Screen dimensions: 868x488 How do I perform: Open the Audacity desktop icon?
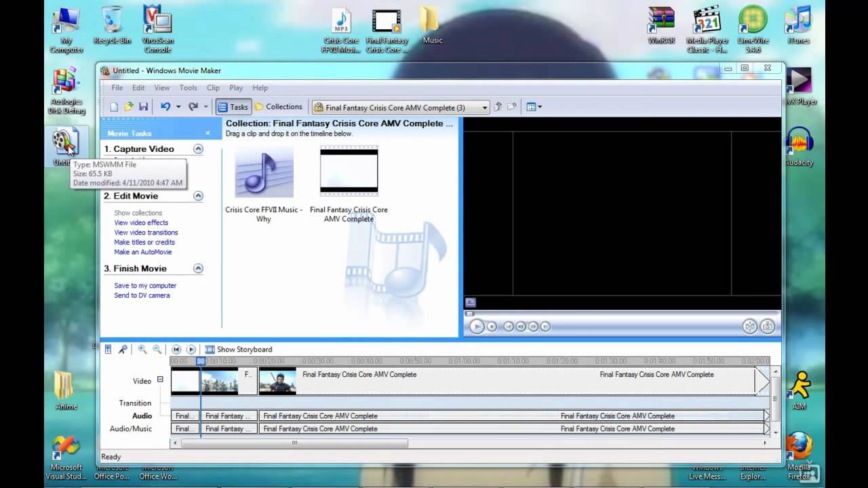point(799,146)
